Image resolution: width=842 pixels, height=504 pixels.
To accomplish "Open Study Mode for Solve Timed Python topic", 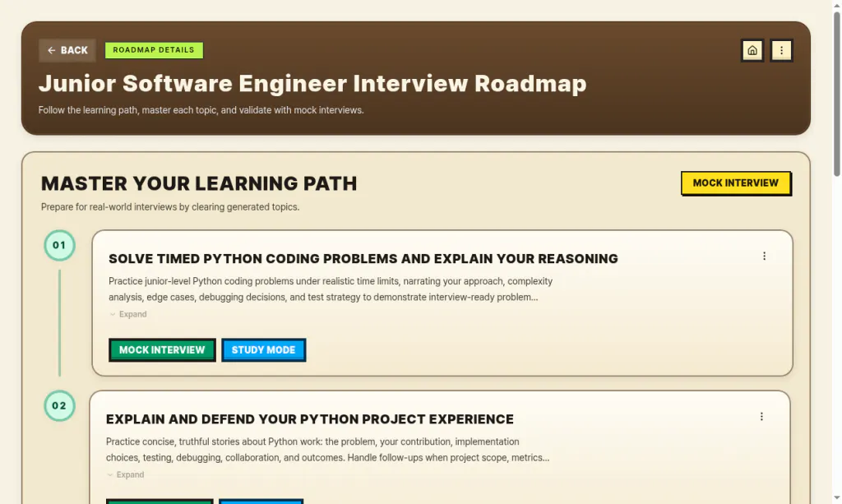I will pos(263,350).
